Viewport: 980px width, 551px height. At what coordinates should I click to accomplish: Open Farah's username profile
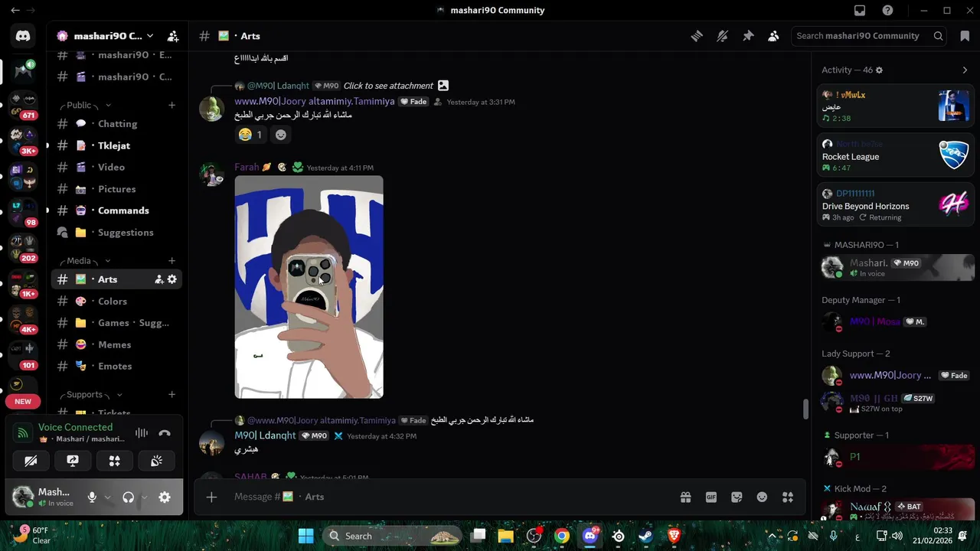(x=247, y=168)
